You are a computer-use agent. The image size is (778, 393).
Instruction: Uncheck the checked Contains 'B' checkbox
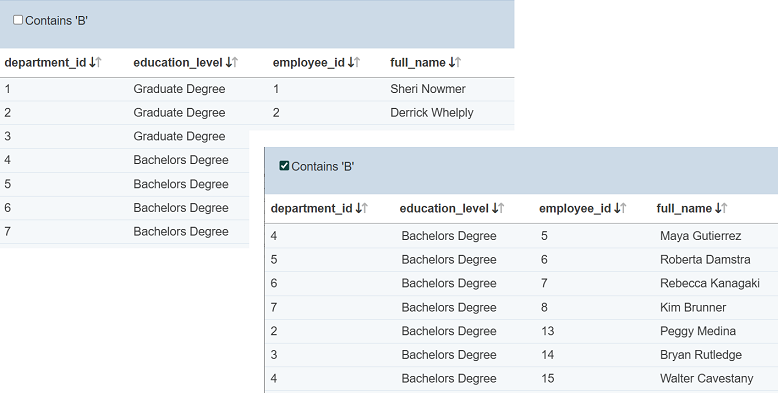click(x=284, y=166)
